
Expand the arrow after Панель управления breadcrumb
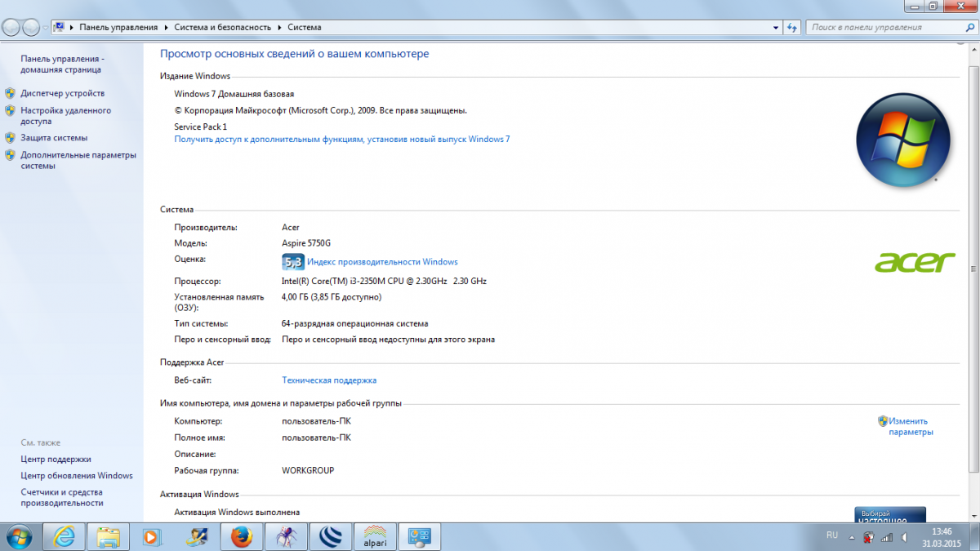166,27
